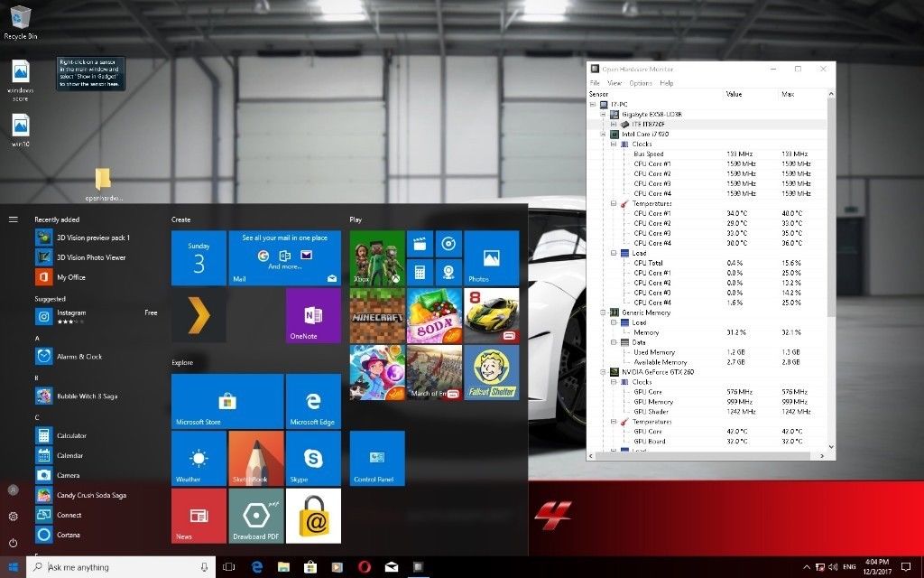Open Instagram suggested app
Viewport: 924px width, 578px height.
[x=97, y=316]
